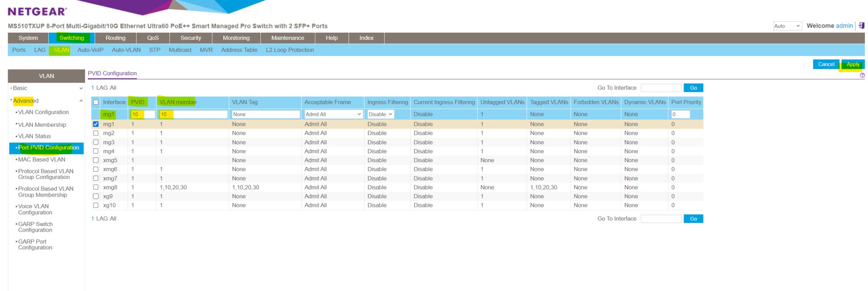The width and height of the screenshot is (868, 291).
Task: Open the Switching main tab
Action: pyautogui.click(x=72, y=38)
